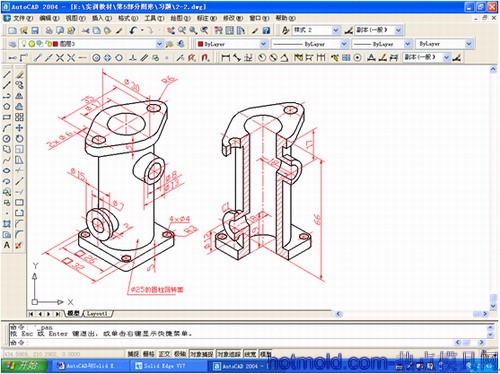Toggle the 栅格 grid display button
This screenshot has width=500, height=374.
coord(149,354)
